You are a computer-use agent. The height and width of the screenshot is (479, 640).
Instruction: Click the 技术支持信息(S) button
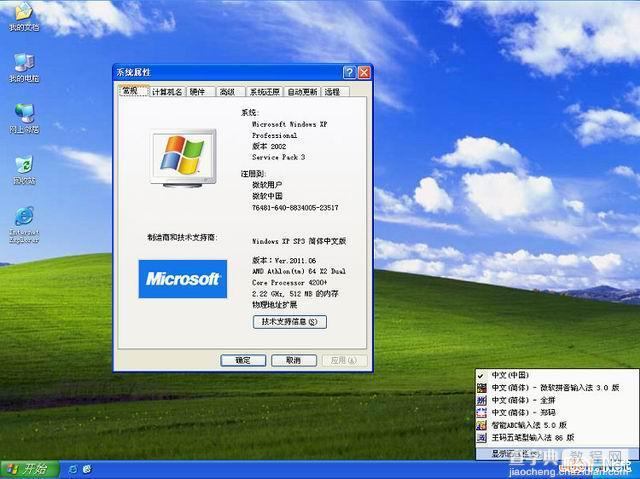(289, 322)
